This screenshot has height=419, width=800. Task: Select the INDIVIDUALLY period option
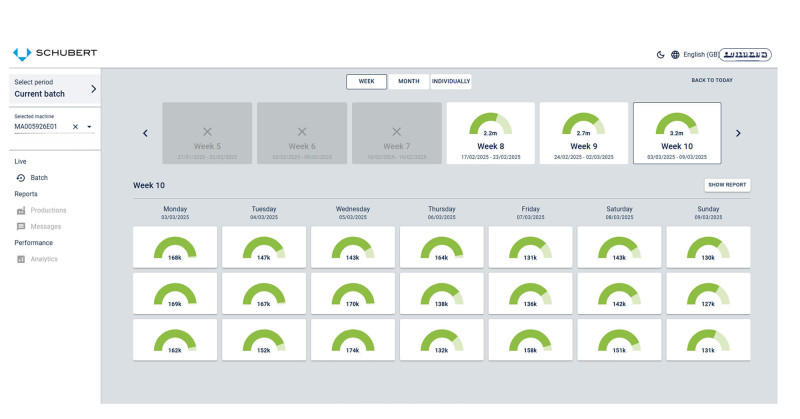pos(451,81)
